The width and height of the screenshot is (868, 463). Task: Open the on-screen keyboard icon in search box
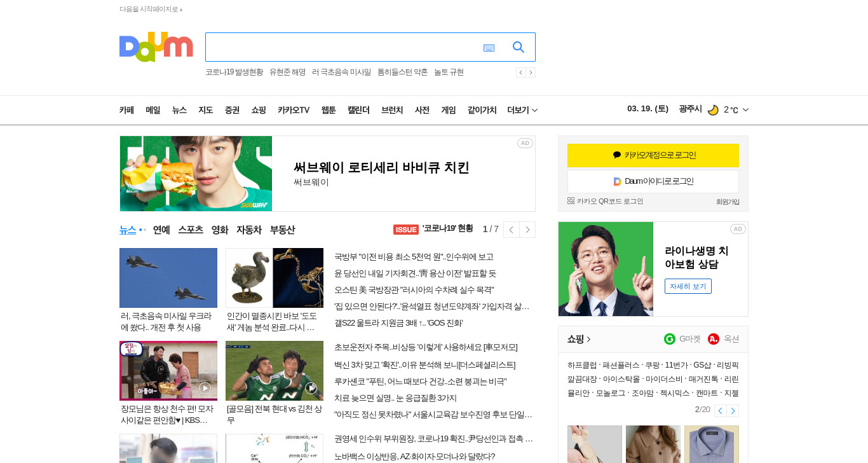(x=489, y=48)
